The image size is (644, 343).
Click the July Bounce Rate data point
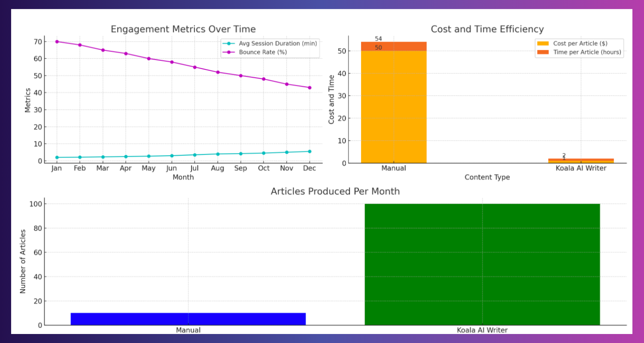[x=194, y=67]
